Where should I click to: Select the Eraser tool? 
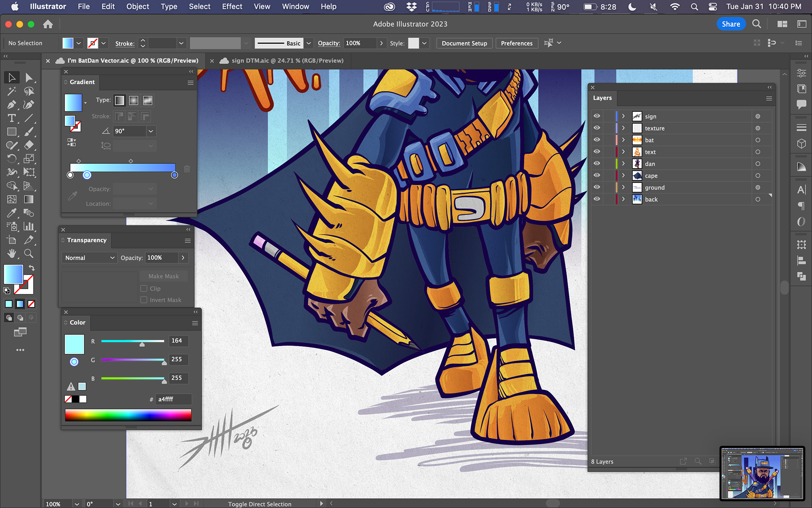tap(29, 145)
